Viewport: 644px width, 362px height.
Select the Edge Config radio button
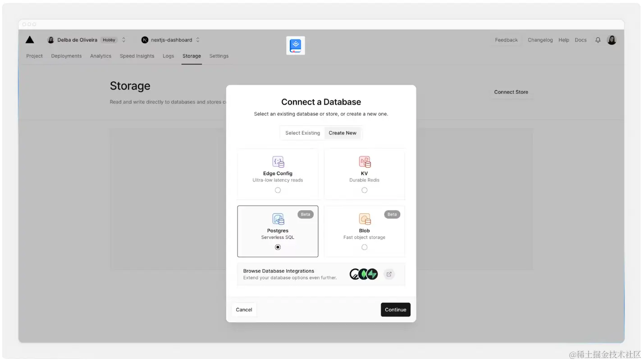pyautogui.click(x=278, y=190)
